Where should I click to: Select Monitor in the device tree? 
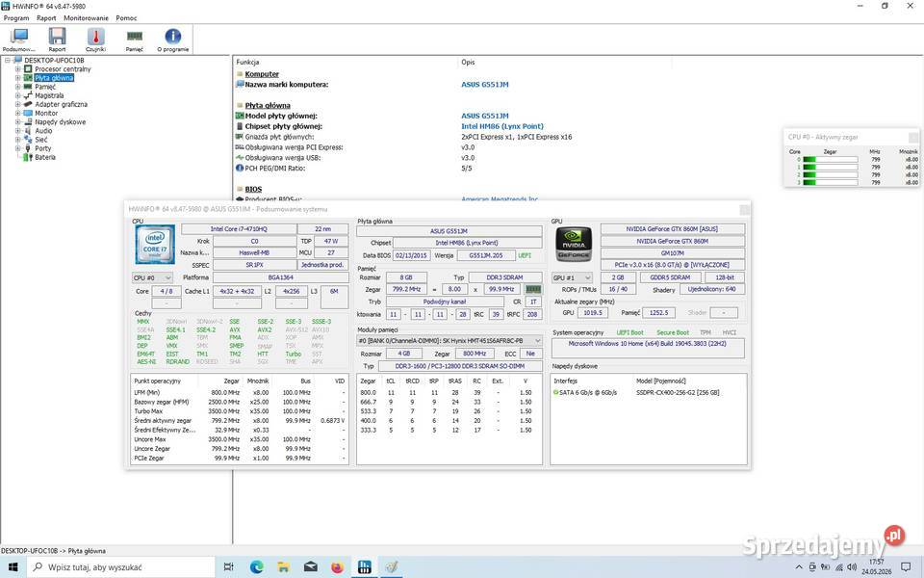pos(46,114)
